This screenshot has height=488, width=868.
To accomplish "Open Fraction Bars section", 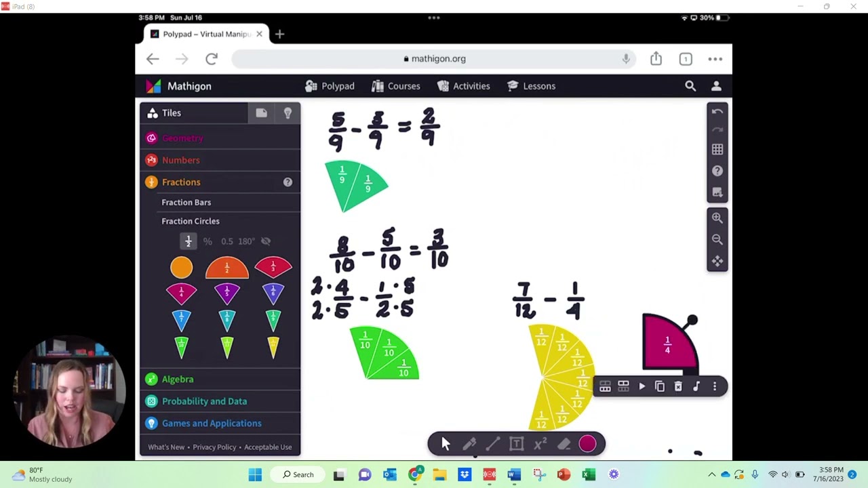I will pos(186,202).
